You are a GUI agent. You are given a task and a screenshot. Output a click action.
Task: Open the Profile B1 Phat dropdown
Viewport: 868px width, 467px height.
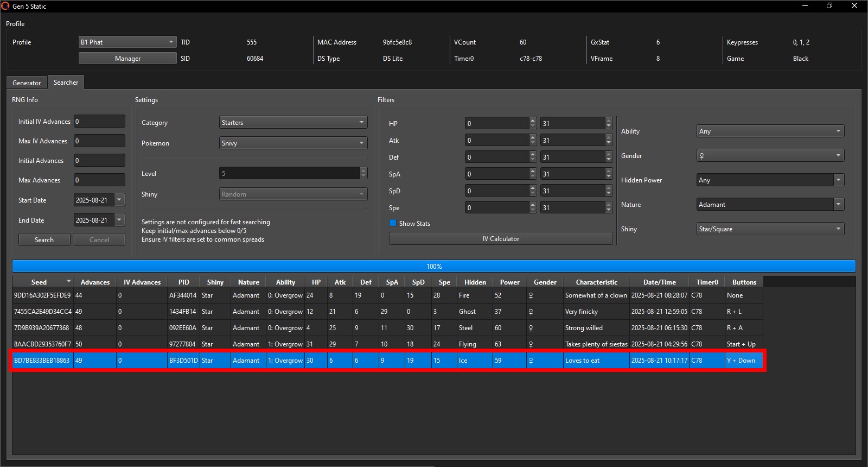[127, 42]
